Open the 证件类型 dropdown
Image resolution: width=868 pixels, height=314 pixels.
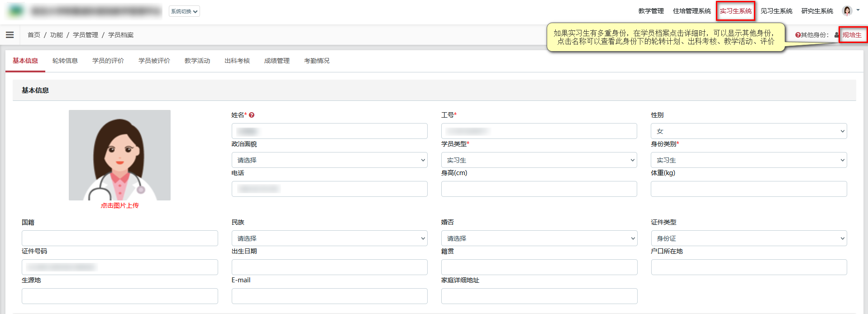tap(749, 238)
